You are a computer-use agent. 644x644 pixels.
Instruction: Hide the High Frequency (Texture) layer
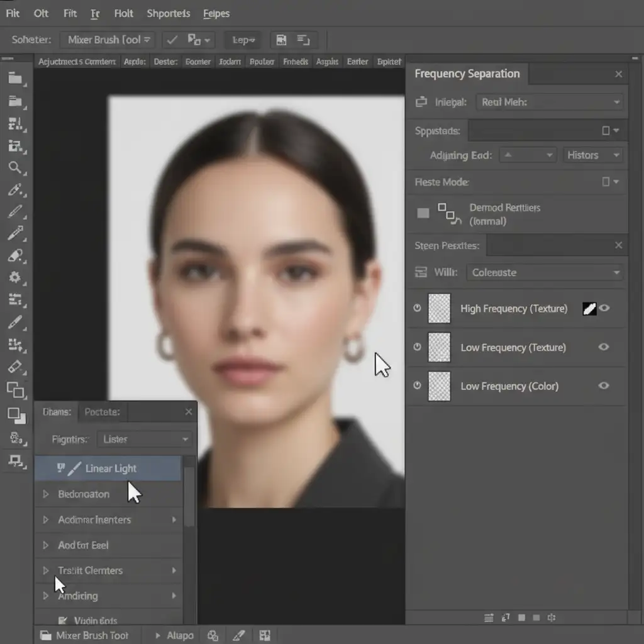click(604, 308)
